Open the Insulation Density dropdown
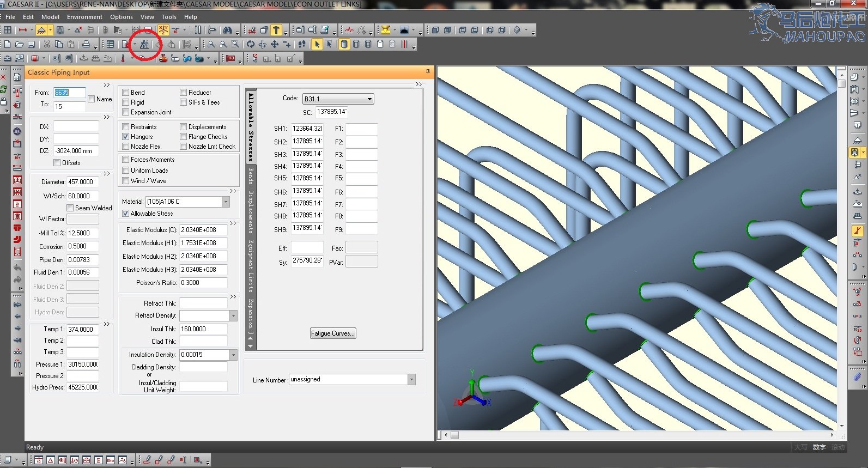The height and width of the screenshot is (468, 868). coord(233,355)
